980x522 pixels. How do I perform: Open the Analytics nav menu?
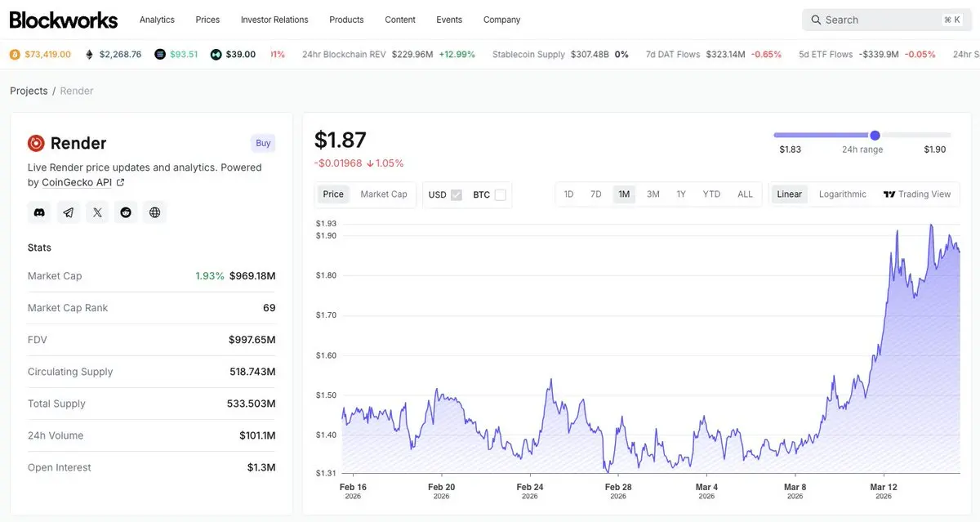[157, 20]
